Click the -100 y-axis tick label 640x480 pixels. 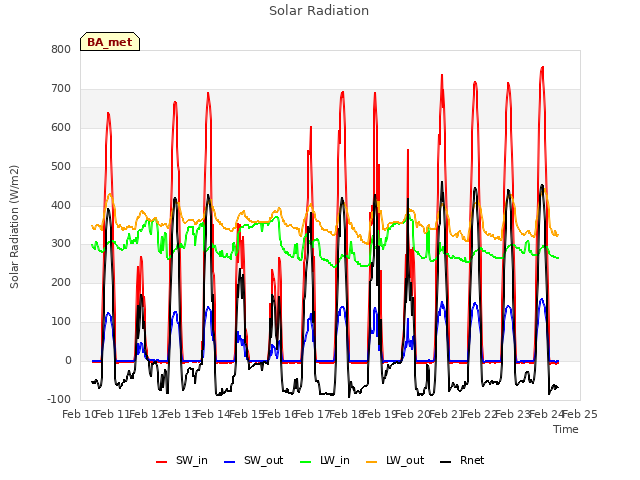(x=59, y=399)
